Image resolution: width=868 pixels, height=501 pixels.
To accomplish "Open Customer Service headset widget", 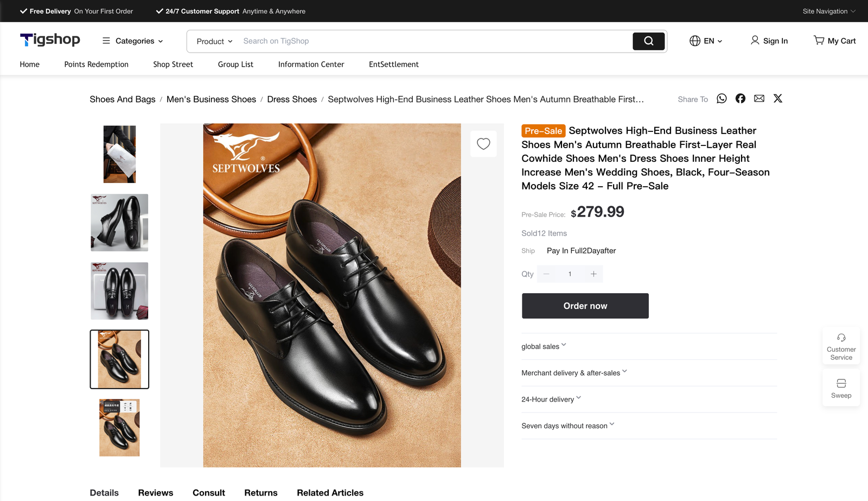I will (x=841, y=346).
